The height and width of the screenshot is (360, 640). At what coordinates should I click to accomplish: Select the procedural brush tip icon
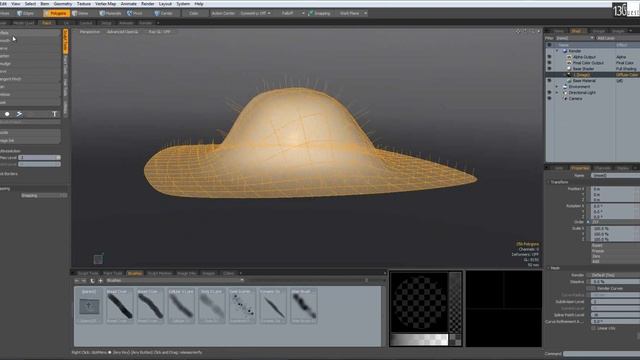19,114
